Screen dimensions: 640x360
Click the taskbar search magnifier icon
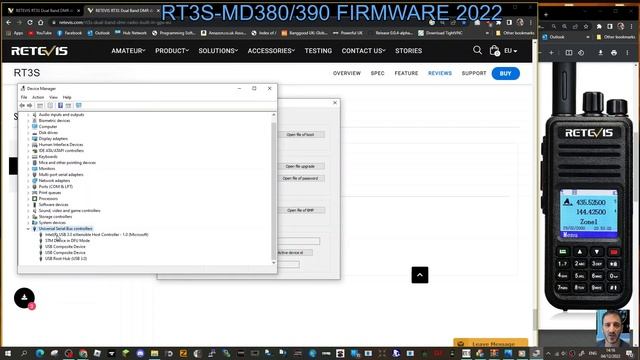pyautogui.click(x=24, y=353)
